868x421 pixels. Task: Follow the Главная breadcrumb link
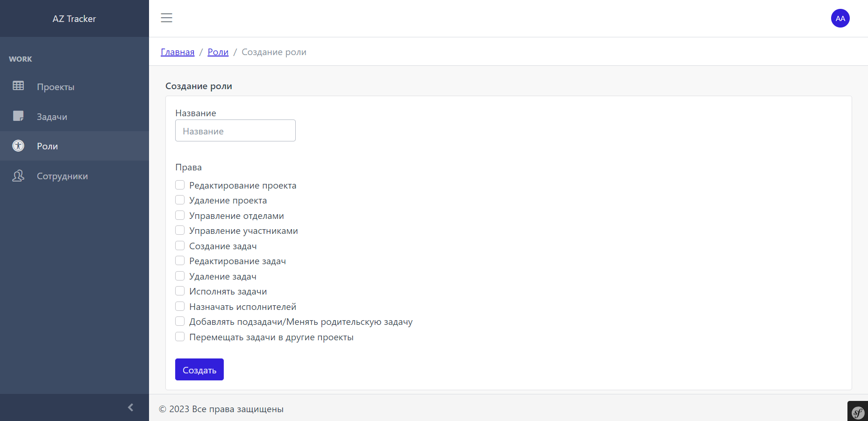click(177, 52)
